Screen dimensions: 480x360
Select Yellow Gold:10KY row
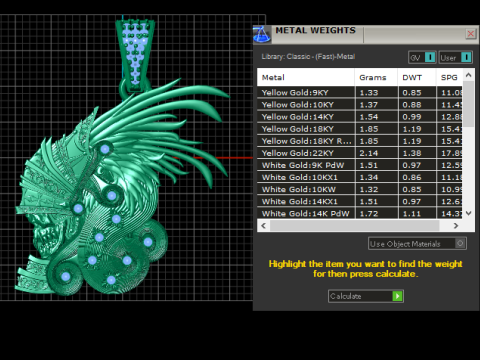click(360, 104)
